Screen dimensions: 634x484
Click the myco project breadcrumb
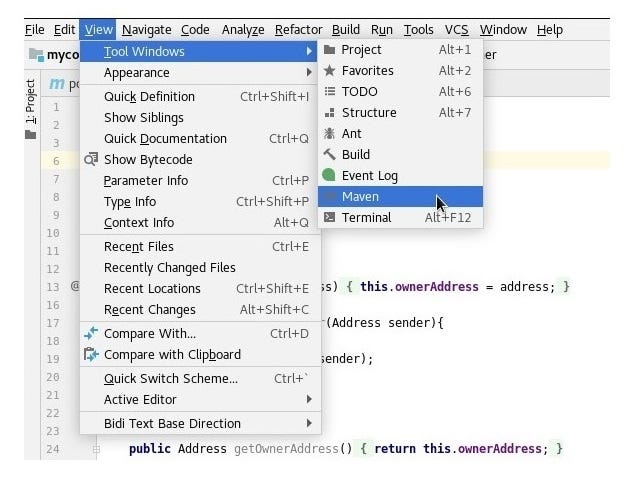tap(63, 55)
